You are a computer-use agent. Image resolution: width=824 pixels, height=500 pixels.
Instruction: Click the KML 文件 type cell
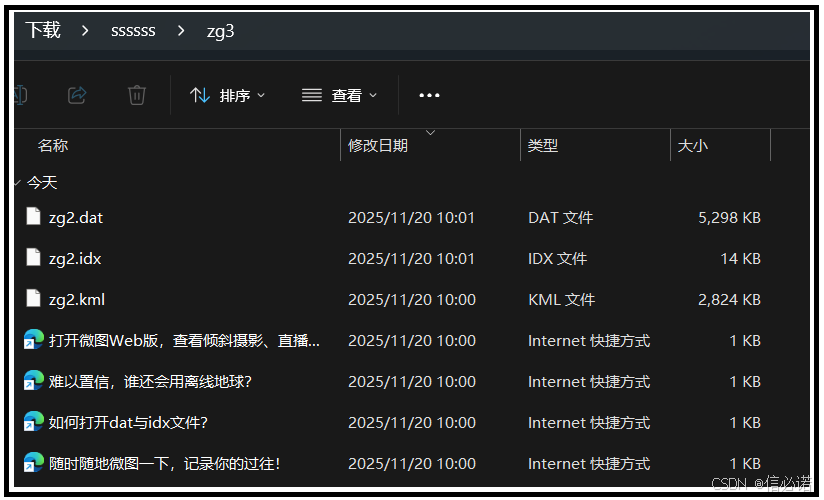(561, 300)
